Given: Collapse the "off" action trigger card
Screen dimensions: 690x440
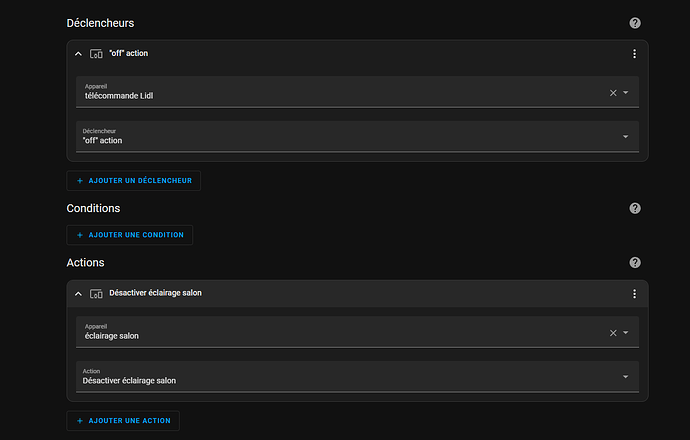Looking at the screenshot, I should [78, 54].
